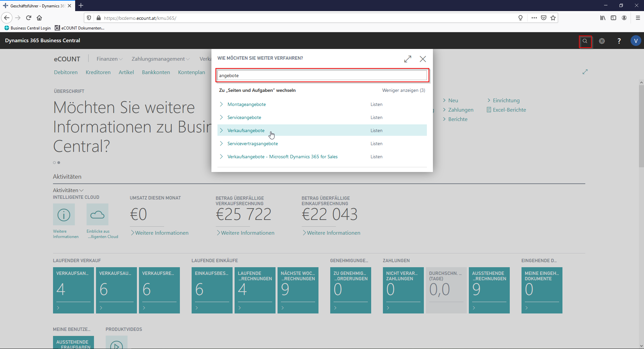Expand the Einrichtung actions group

tap(503, 100)
